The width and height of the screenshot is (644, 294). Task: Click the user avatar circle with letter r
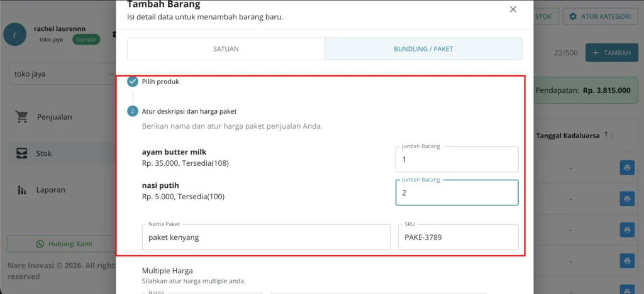click(x=15, y=35)
